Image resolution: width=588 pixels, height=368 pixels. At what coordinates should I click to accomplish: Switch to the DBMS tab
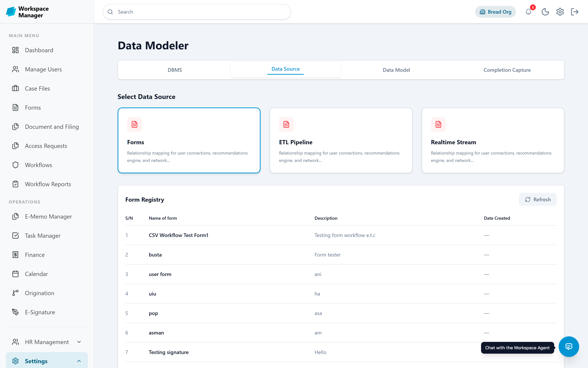[175, 70]
